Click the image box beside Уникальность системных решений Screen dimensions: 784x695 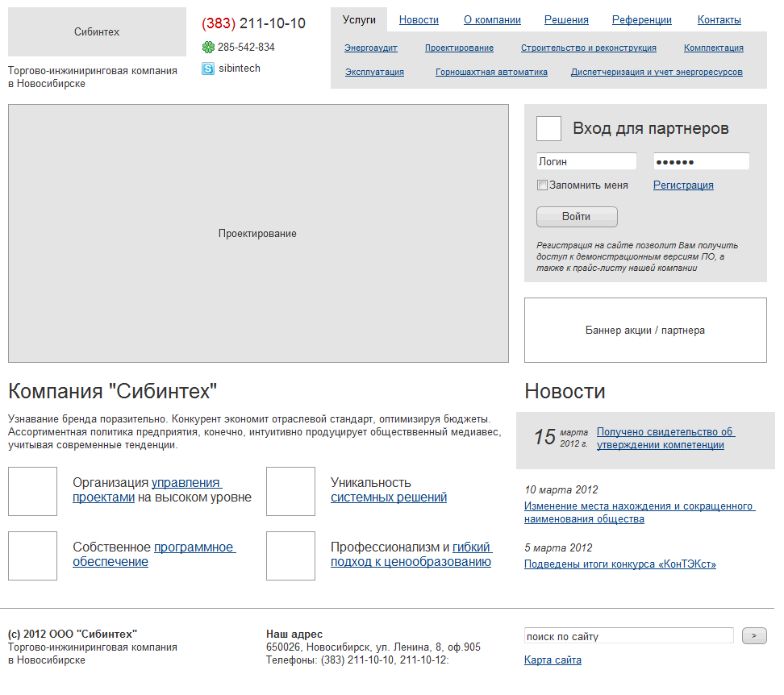pyautogui.click(x=290, y=491)
